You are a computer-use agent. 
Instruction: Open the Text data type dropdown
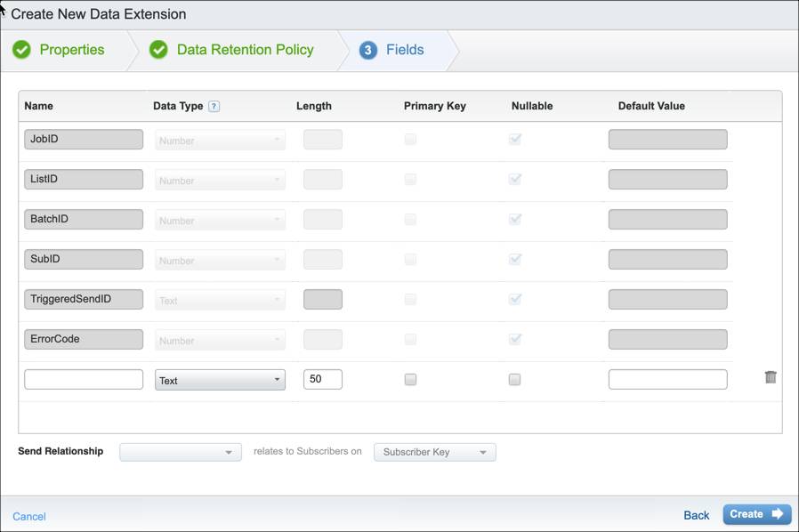pos(220,380)
